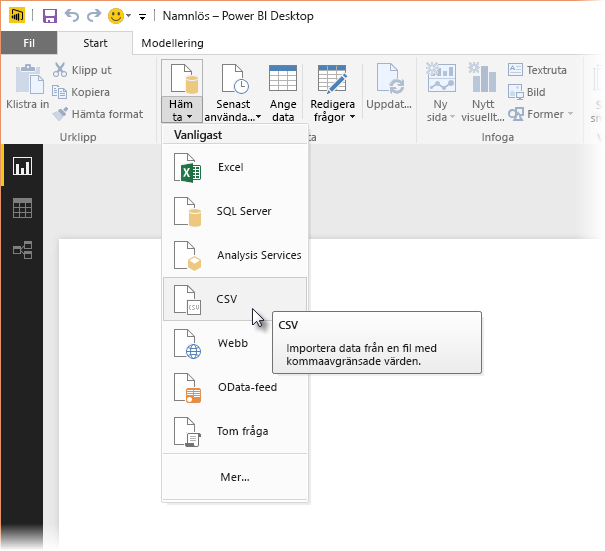Screen dimensions: 605x551
Task: Click the Kopiera button
Action: pos(81,92)
